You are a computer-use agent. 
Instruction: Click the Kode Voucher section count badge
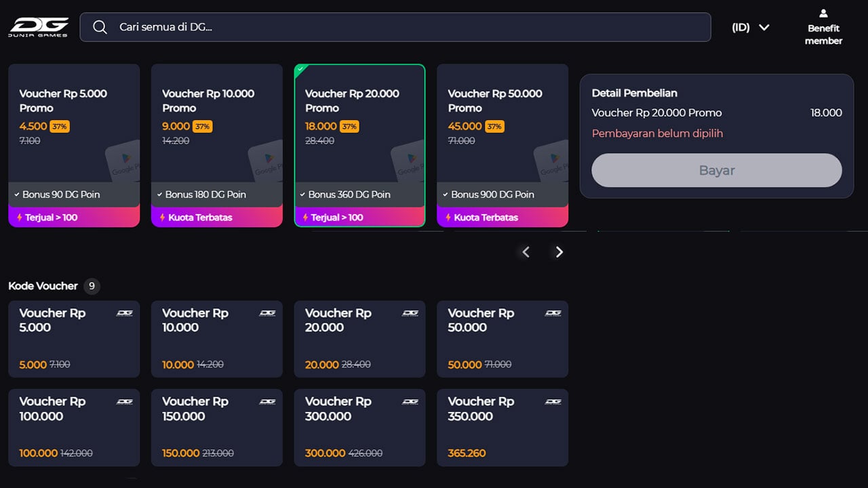(92, 286)
